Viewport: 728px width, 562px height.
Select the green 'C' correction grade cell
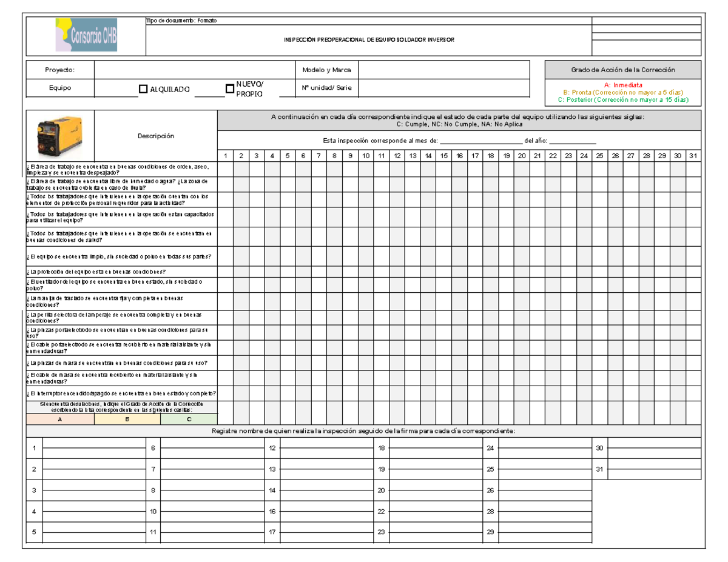[189, 419]
